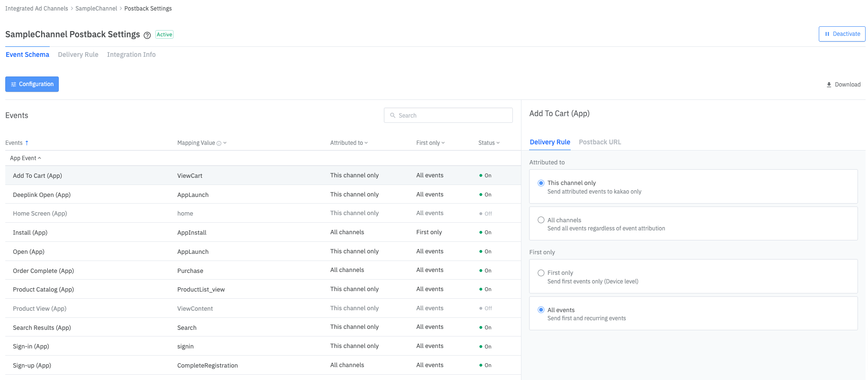The height and width of the screenshot is (380, 868).
Task: Click the Postback Settings breadcrumb
Action: coord(148,9)
